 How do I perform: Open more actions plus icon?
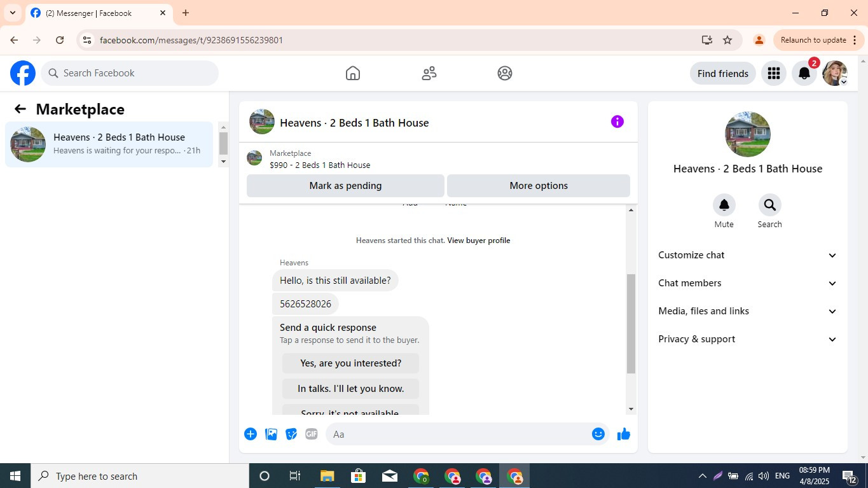[251, 434]
